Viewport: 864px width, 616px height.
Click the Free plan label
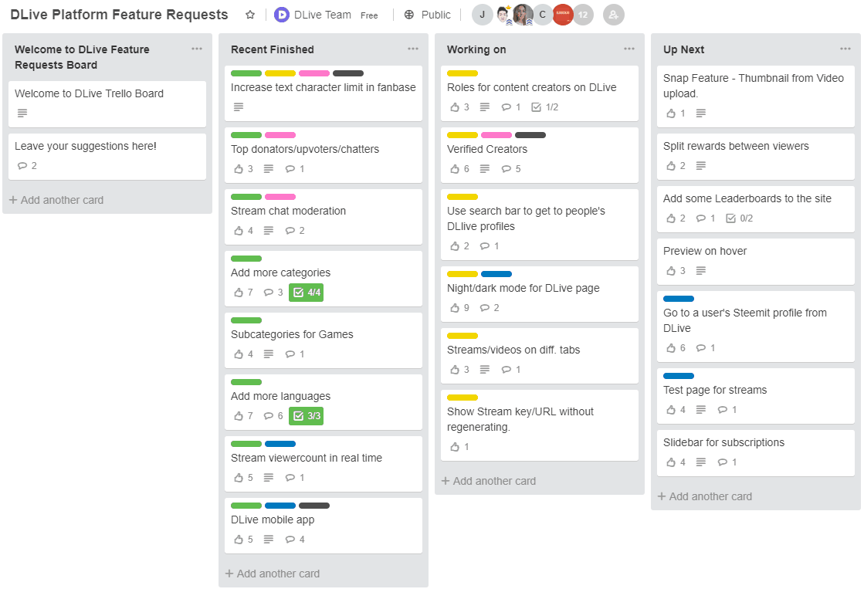tap(369, 15)
